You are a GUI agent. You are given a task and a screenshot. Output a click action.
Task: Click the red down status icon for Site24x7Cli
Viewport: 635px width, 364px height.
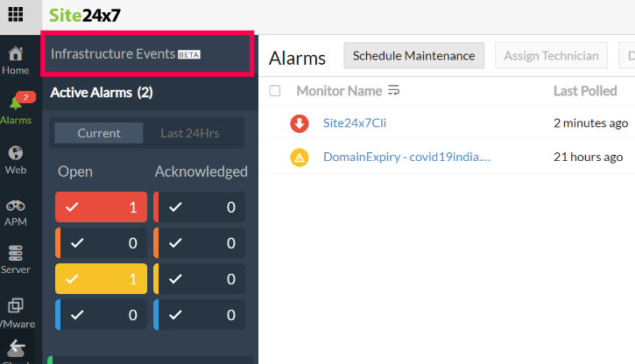tap(300, 123)
